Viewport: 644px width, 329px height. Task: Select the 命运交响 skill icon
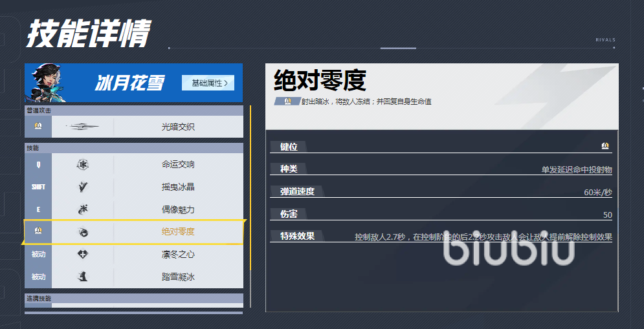pyautogui.click(x=82, y=165)
